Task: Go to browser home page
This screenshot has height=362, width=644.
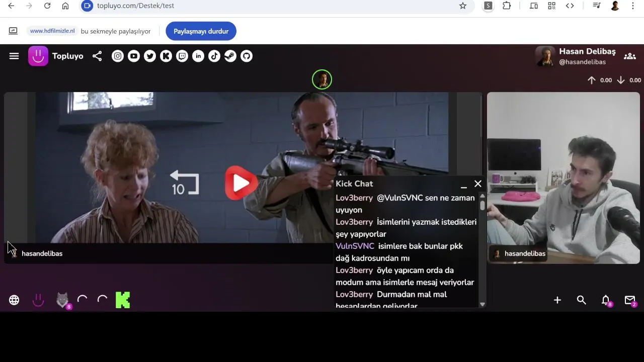Action: tap(65, 6)
